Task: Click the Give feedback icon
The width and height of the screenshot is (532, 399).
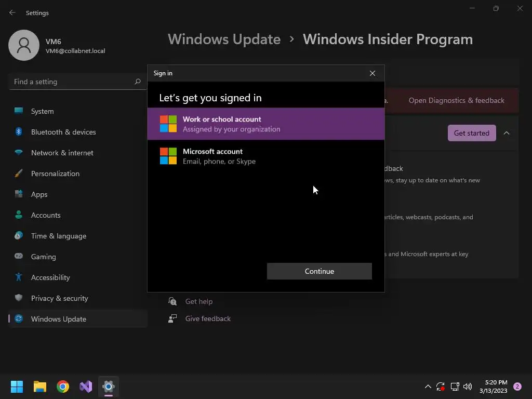Action: pyautogui.click(x=172, y=318)
